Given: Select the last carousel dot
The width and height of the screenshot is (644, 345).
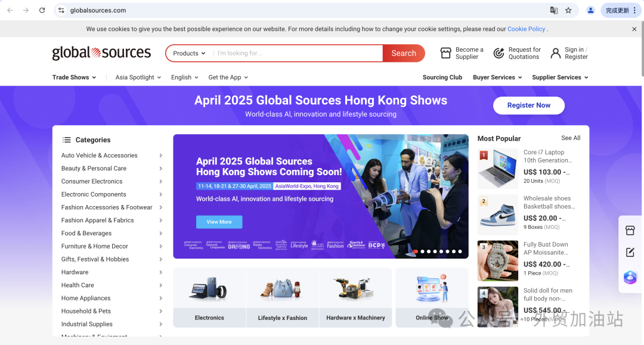Looking at the screenshot, I should (460, 251).
